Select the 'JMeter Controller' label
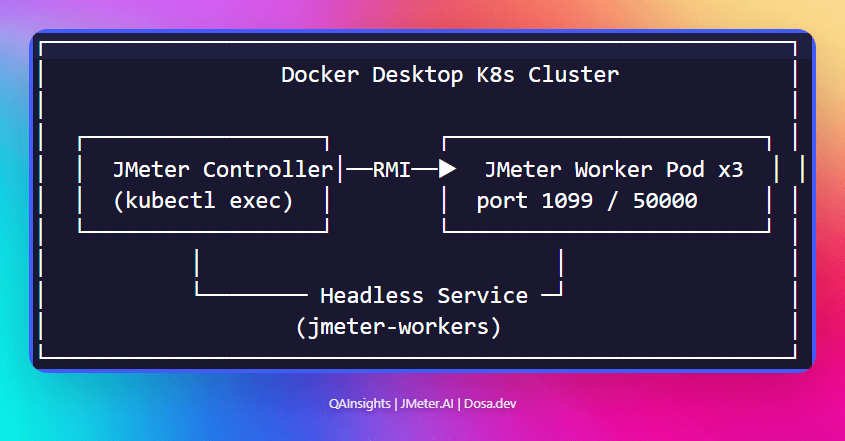 [x=223, y=170]
